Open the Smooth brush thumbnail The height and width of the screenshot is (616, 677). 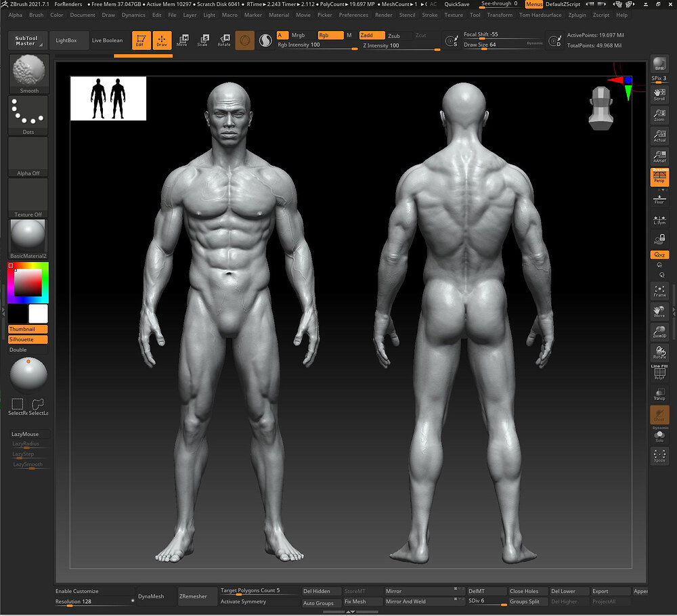(29, 74)
